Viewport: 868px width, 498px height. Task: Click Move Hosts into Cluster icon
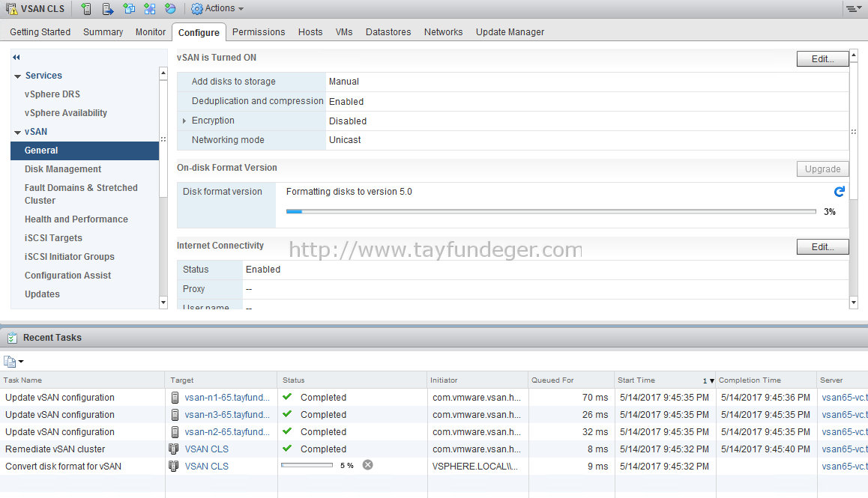pos(107,8)
